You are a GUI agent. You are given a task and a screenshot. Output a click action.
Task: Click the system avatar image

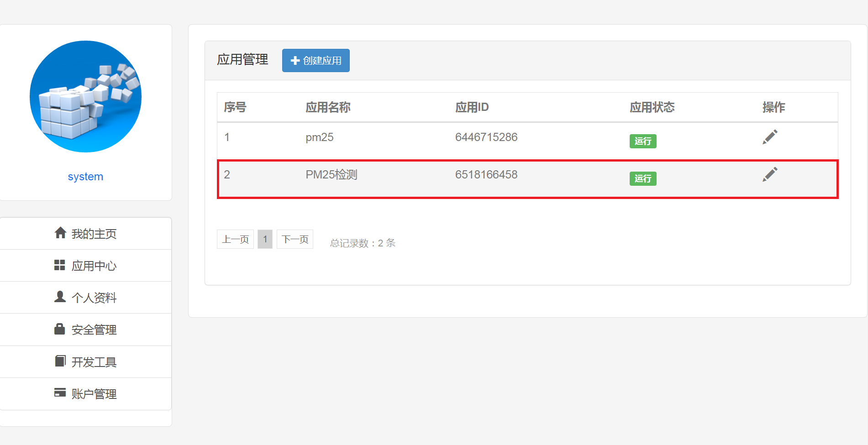pyautogui.click(x=85, y=97)
